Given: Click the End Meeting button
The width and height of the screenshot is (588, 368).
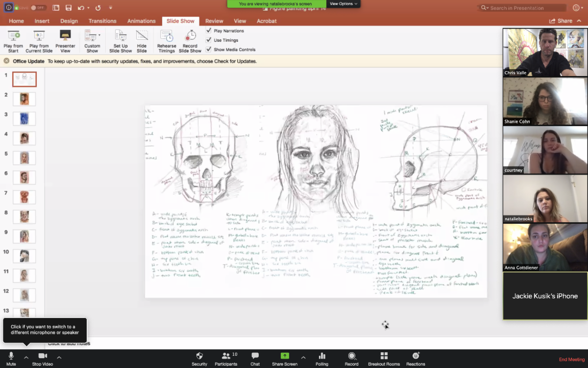Looking at the screenshot, I should (572, 360).
